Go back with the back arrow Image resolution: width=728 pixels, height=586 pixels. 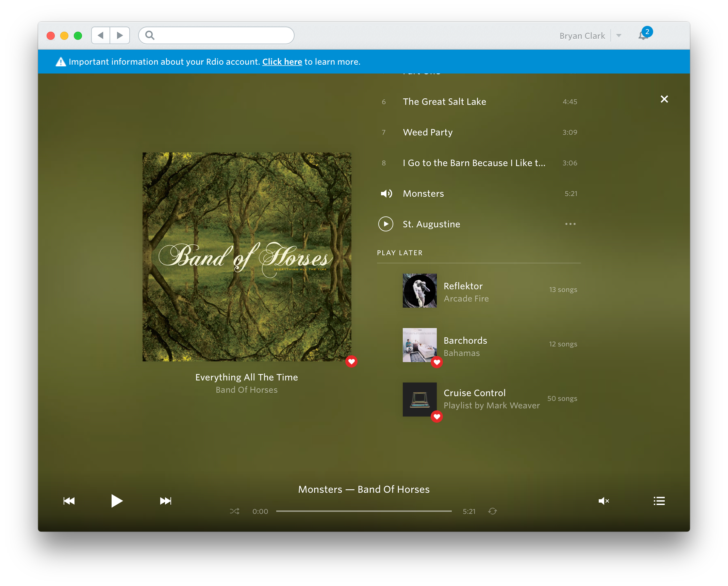coord(101,35)
